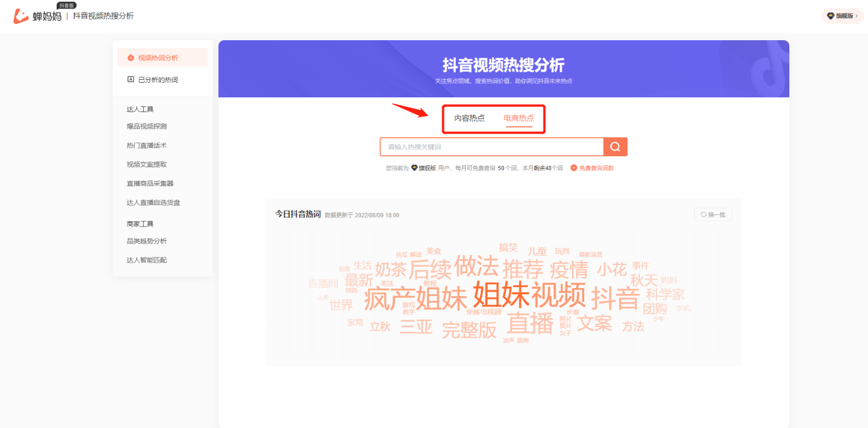This screenshot has width=868, height=428.
Task: Click the 免费查询词数 link
Action: [x=596, y=168]
